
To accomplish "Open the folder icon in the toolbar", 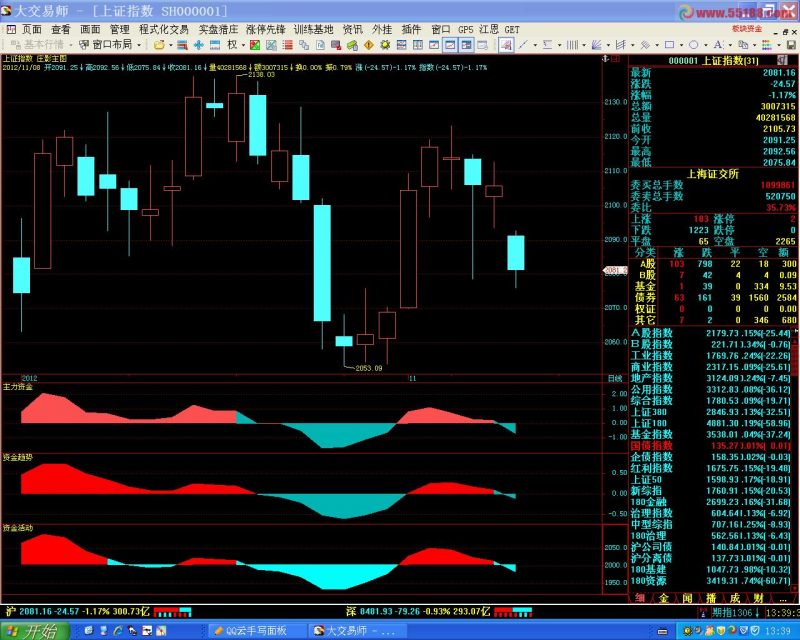I will point(159,45).
